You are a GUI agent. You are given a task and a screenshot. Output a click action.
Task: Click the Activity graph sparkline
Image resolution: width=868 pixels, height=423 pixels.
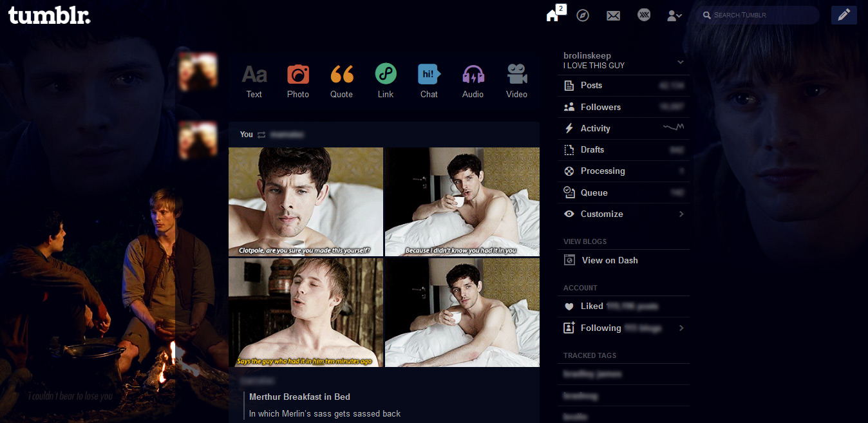coord(674,127)
